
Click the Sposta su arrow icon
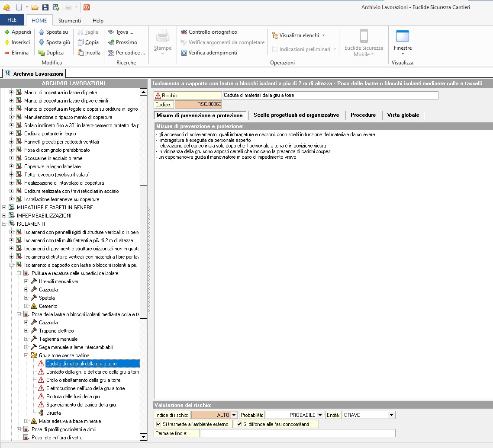[x=42, y=32]
